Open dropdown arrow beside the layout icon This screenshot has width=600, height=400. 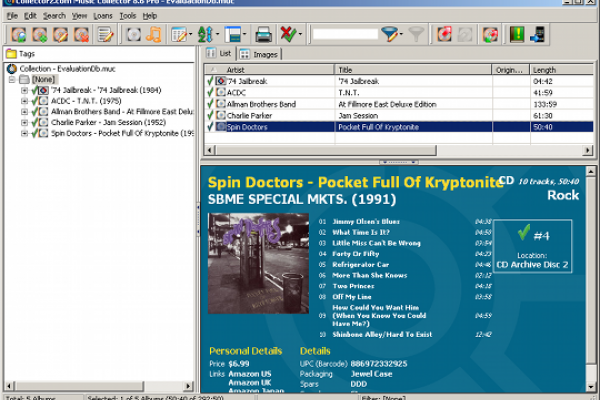(x=245, y=35)
